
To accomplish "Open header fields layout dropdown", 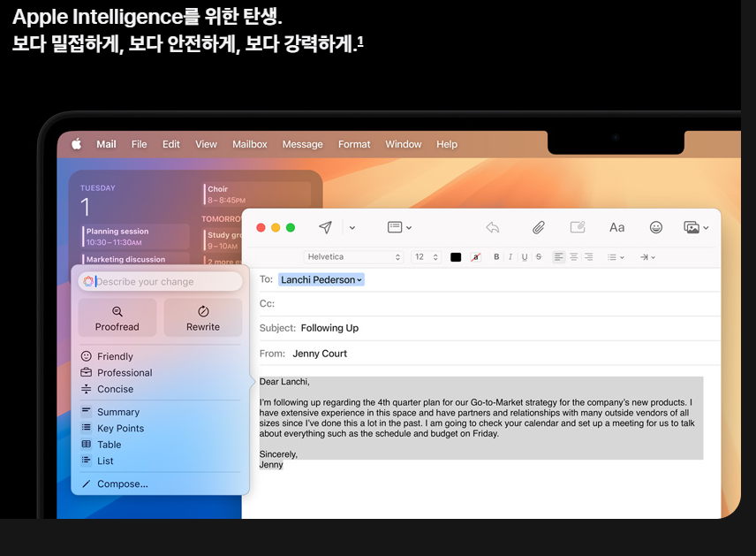I will pos(400,227).
